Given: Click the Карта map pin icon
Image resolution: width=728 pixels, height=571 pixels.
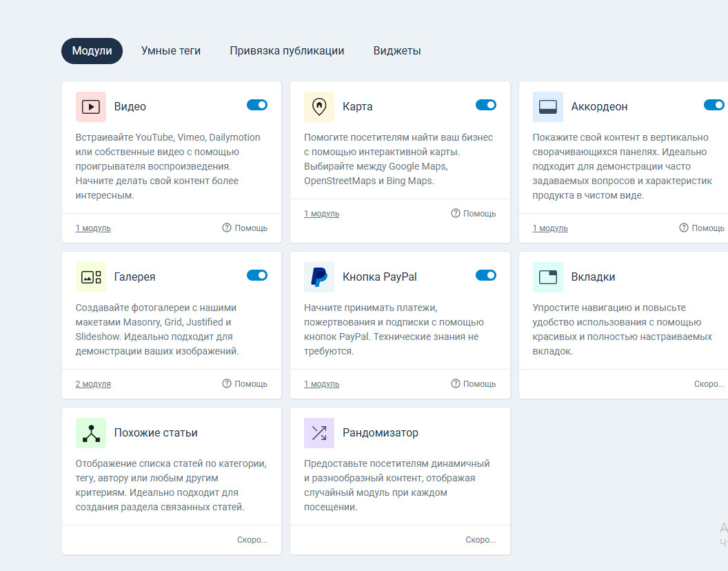Looking at the screenshot, I should (319, 107).
